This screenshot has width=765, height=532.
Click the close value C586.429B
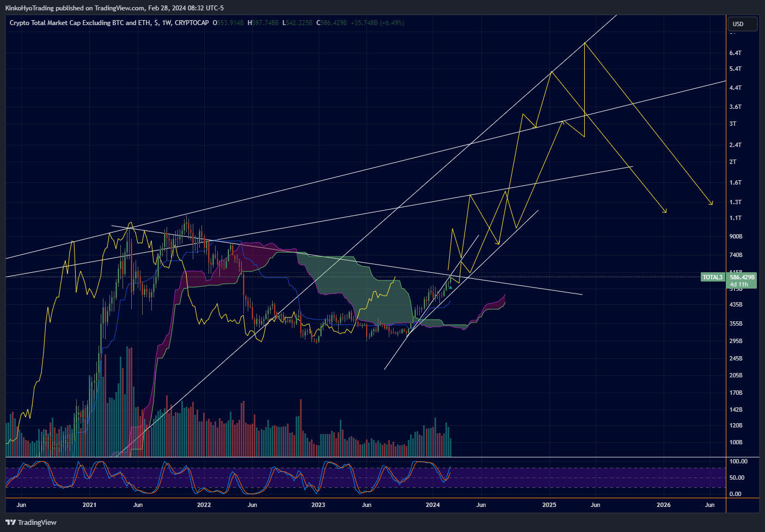331,23
